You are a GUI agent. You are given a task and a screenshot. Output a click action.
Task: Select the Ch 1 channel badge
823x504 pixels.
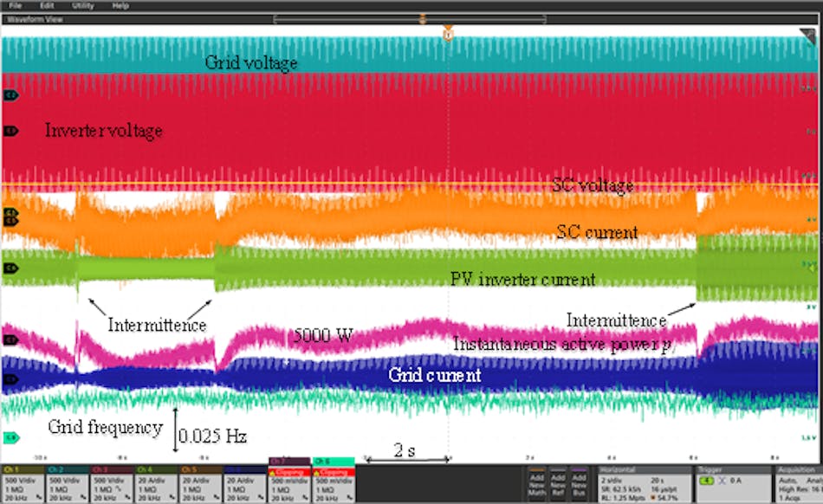point(23,484)
